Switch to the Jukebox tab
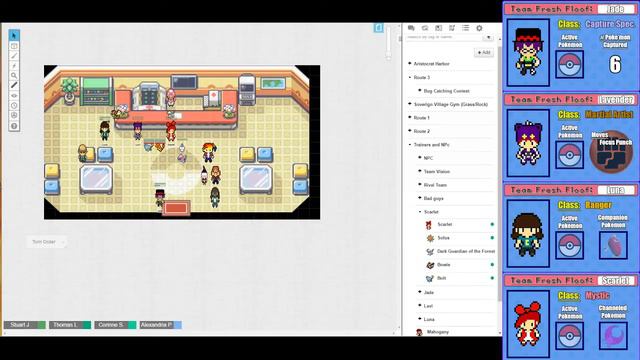The height and width of the screenshot is (360, 640). pos(452,28)
